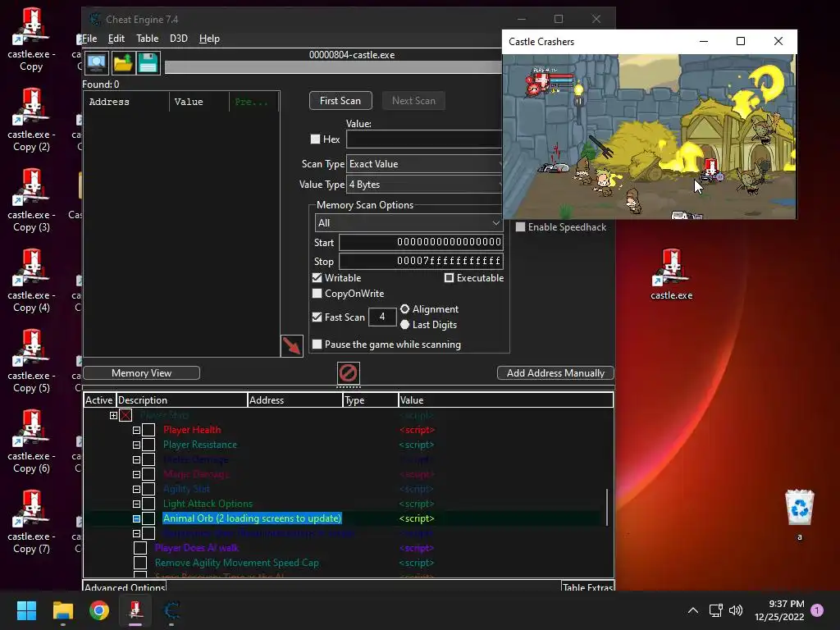Viewport: 840px width, 630px height.
Task: Select the Alignment radio button
Action: pos(405,309)
